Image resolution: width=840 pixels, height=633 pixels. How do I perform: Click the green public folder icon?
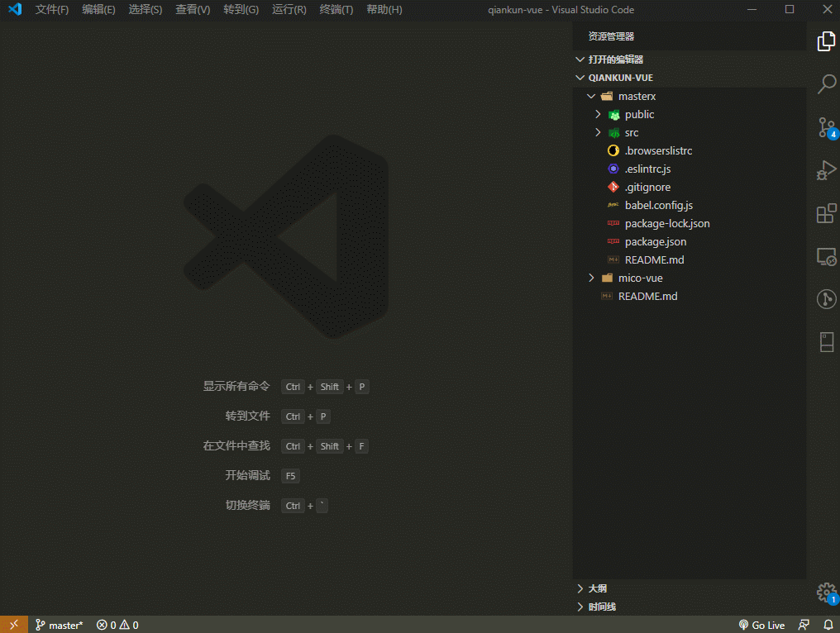coord(614,115)
